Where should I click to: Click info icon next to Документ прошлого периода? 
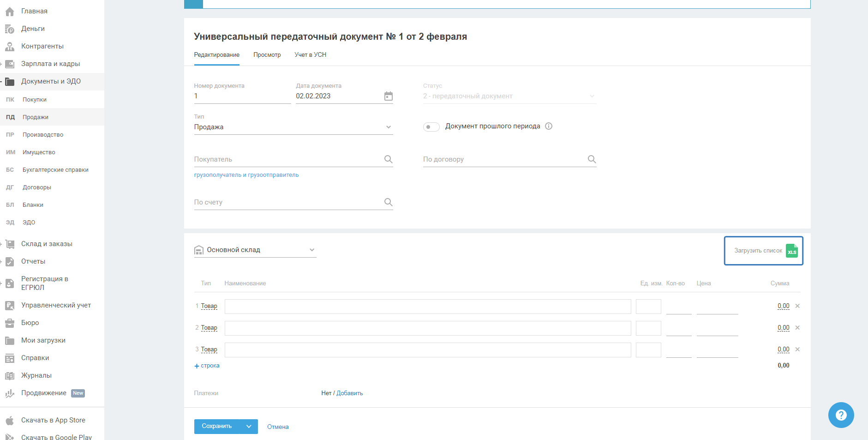(549, 126)
